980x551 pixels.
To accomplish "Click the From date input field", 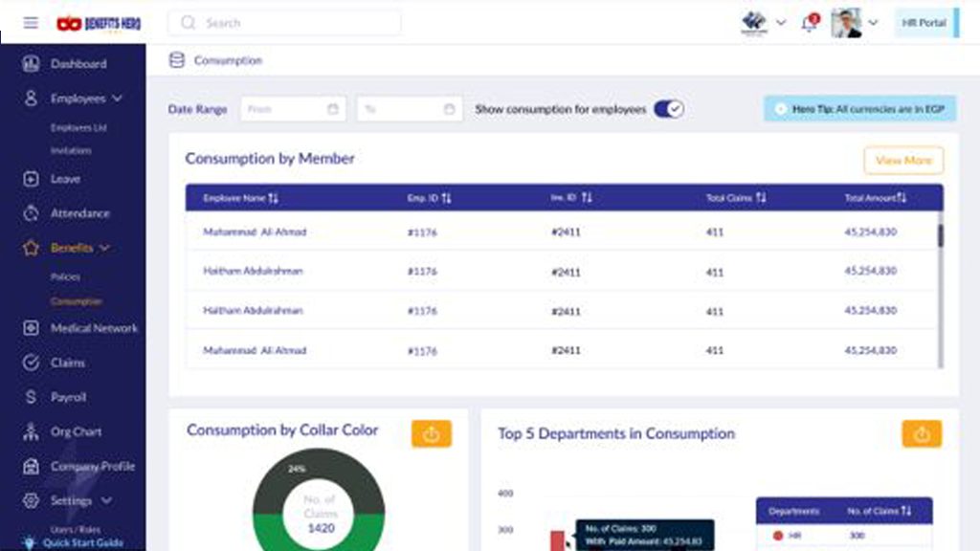I will (293, 109).
